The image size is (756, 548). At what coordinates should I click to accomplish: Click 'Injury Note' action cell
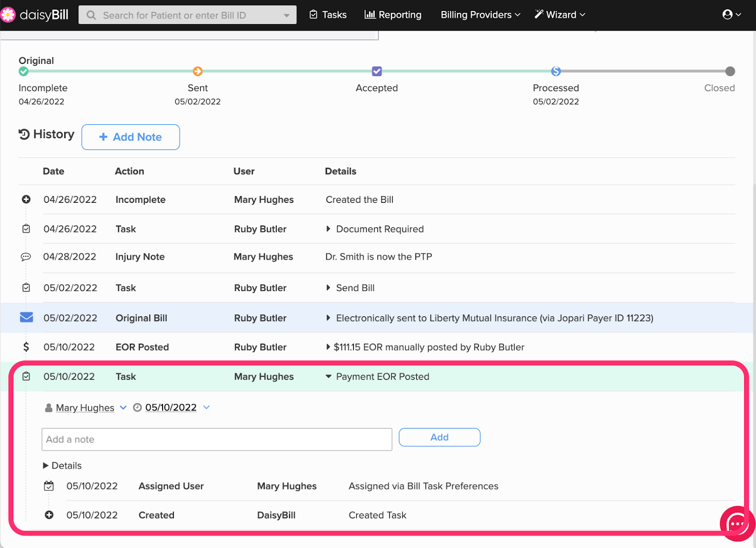pyautogui.click(x=140, y=257)
